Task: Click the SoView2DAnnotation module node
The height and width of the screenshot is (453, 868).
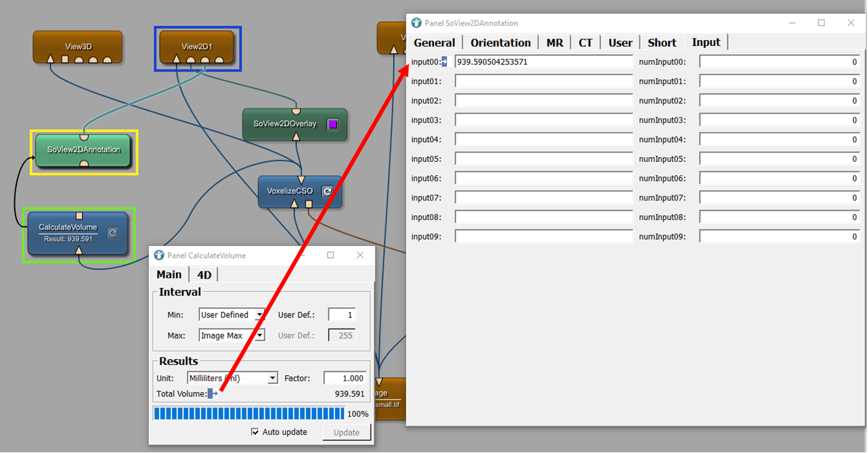Action: tap(83, 150)
